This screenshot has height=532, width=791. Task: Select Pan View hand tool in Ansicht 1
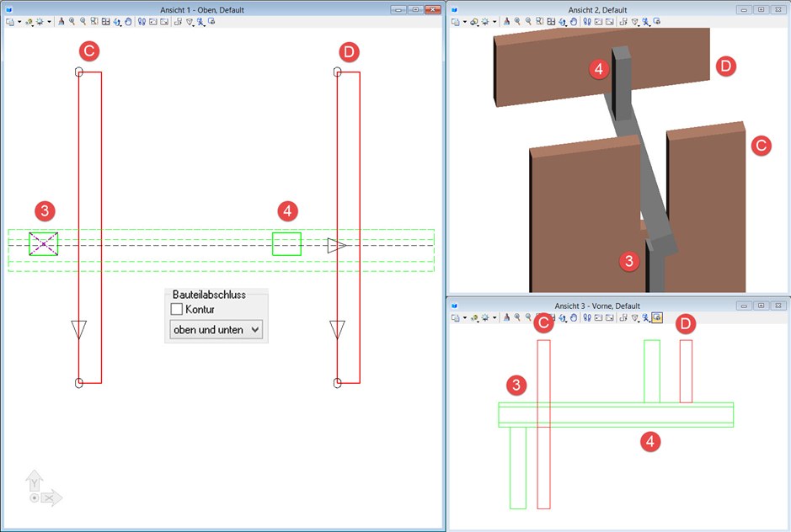coord(128,22)
